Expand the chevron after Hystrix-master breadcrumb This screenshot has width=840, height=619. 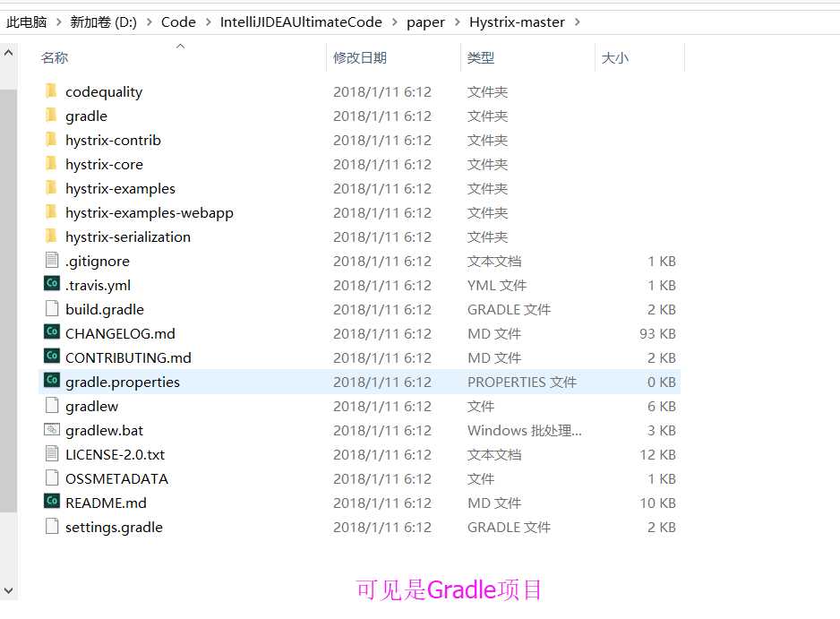[578, 22]
